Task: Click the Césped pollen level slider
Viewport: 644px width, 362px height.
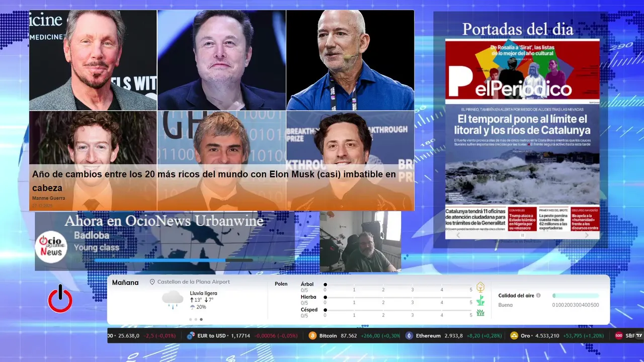Action: (x=398, y=310)
